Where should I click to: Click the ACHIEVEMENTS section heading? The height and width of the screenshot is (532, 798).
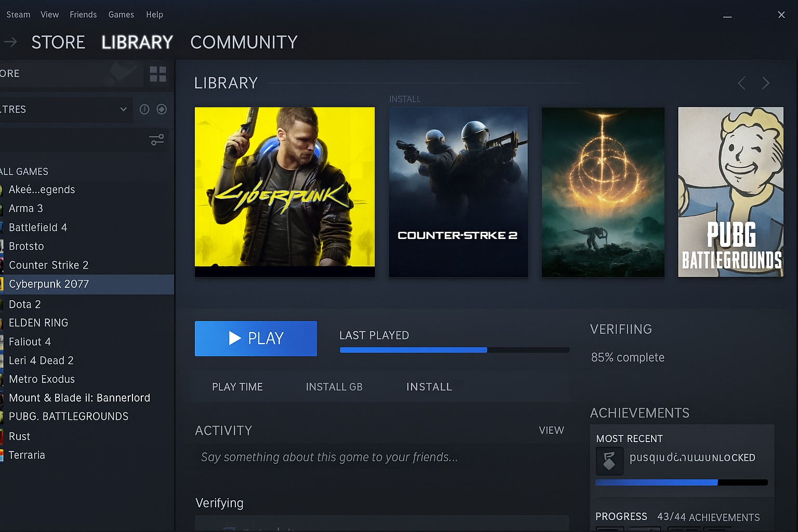(640, 413)
